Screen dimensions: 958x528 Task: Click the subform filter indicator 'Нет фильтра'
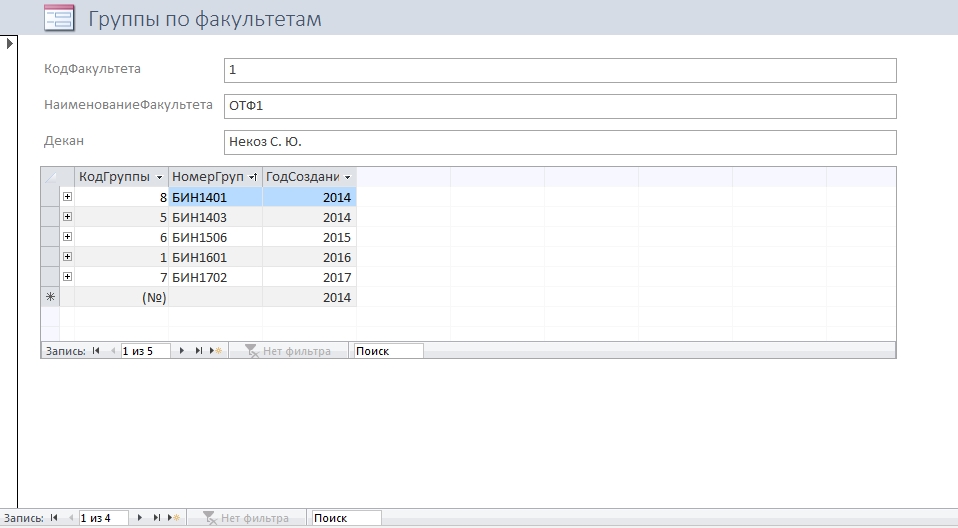288,351
